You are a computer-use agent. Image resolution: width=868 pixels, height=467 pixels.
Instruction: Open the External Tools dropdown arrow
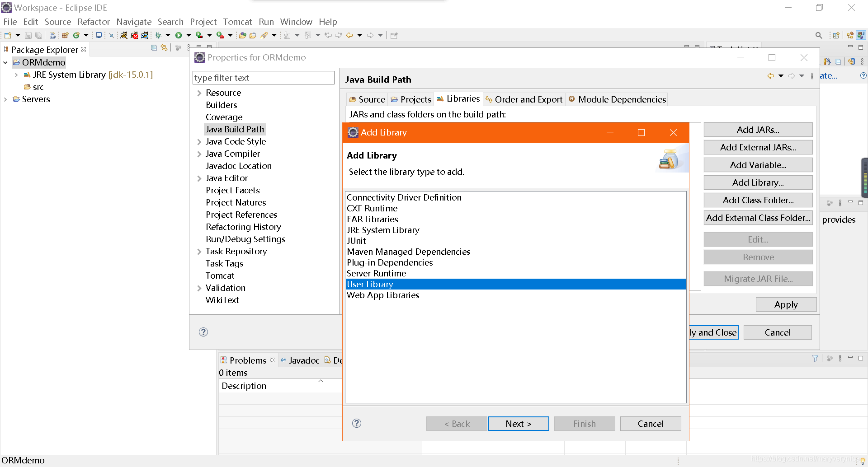[230, 35]
